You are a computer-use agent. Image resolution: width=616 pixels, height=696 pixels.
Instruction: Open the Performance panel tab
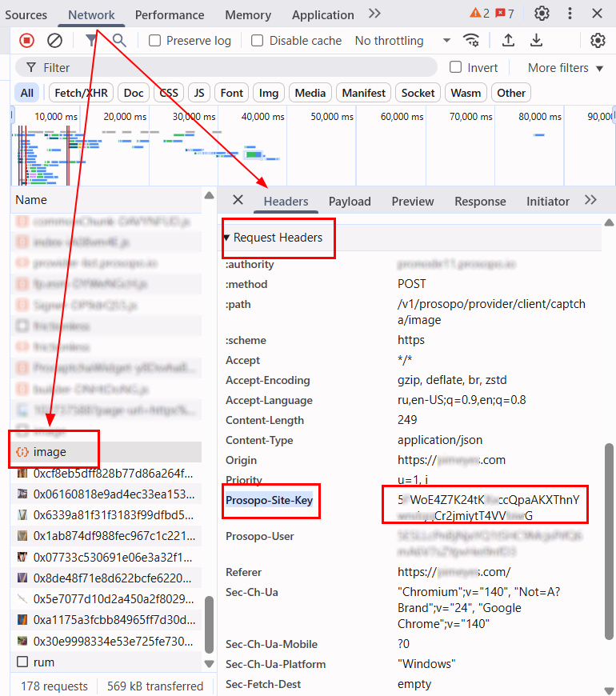(170, 15)
